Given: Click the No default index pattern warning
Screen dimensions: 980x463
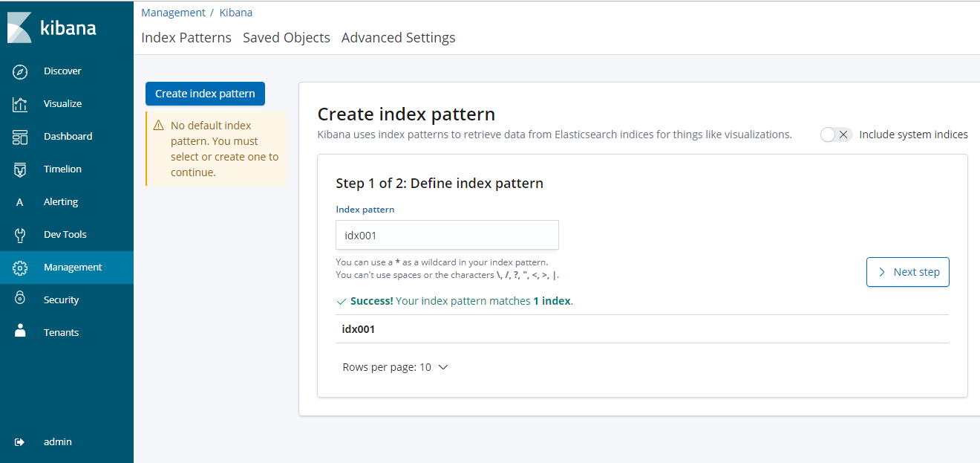Looking at the screenshot, I should pos(218,149).
